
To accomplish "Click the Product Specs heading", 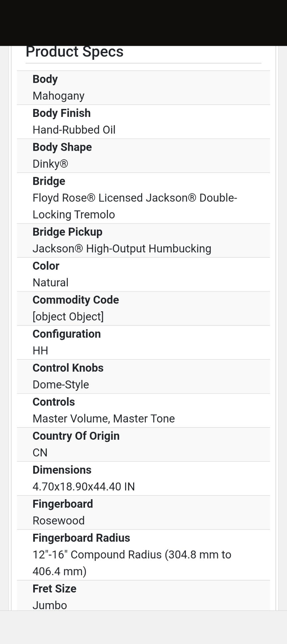I will [x=74, y=52].
